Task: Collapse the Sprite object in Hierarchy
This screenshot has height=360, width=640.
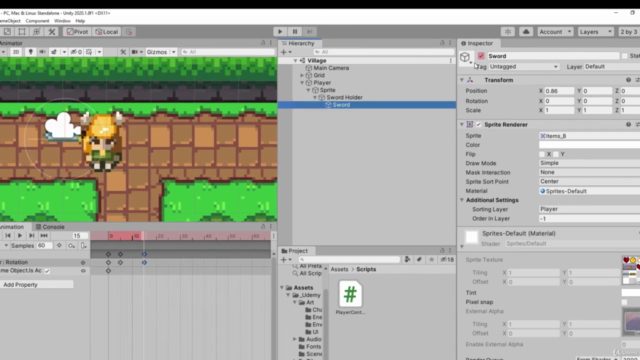Action: [x=309, y=90]
